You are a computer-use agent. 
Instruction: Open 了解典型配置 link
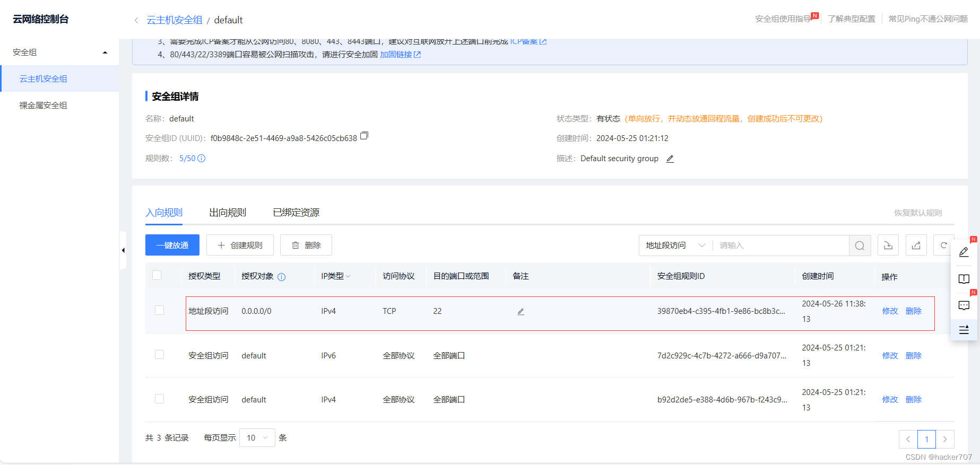click(x=852, y=19)
